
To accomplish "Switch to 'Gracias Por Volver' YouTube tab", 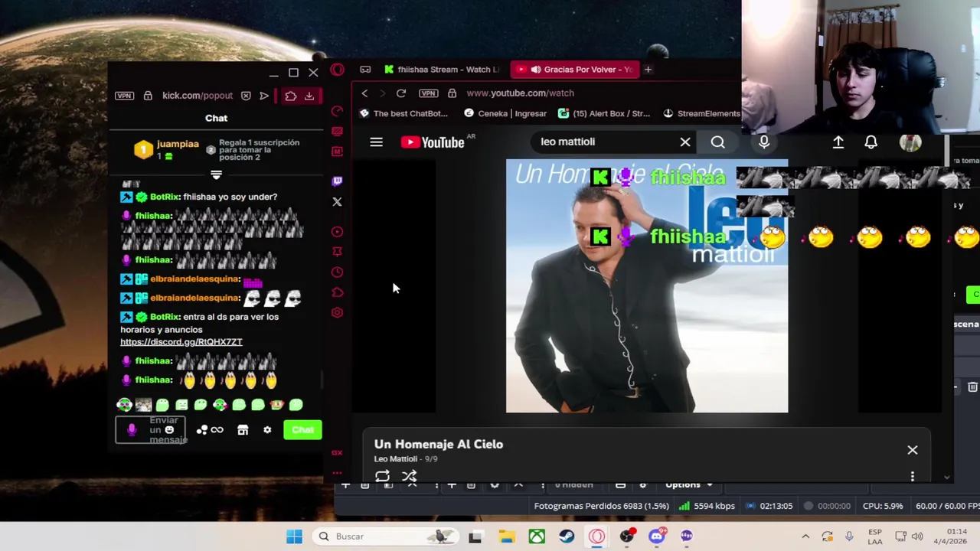I will (574, 70).
